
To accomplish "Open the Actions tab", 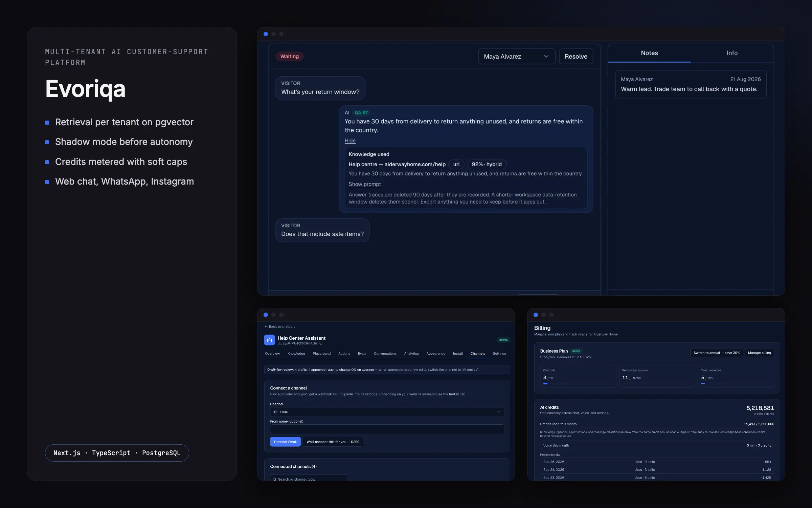I will (344, 354).
